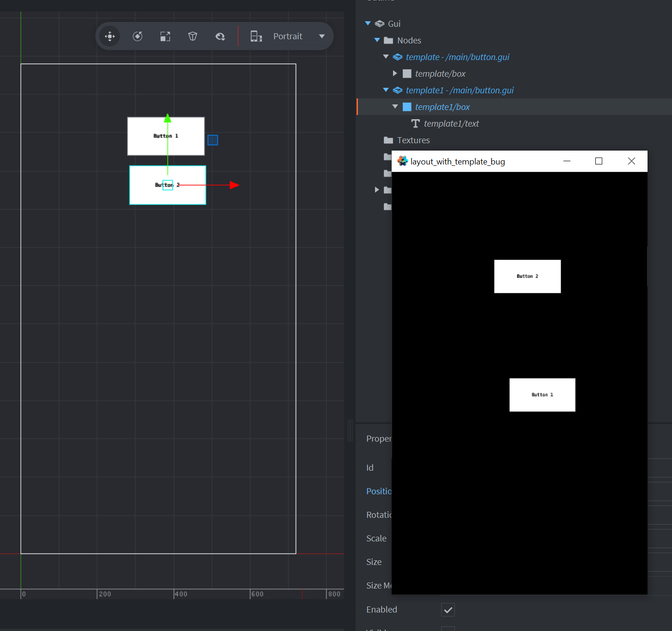Click the T icon of template1/text node
Viewport: 672px width, 631px height.
point(415,123)
